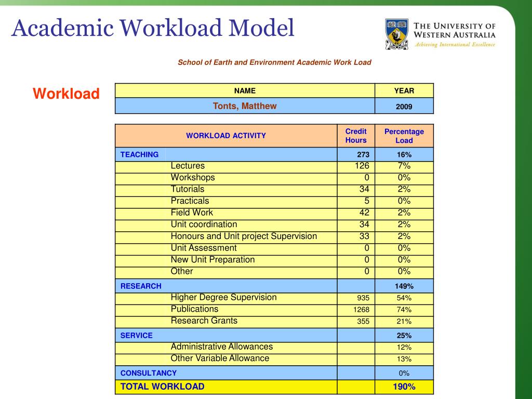Click the RESEARCH section row label
Viewport: 532px width, 399px height.
[x=141, y=286]
